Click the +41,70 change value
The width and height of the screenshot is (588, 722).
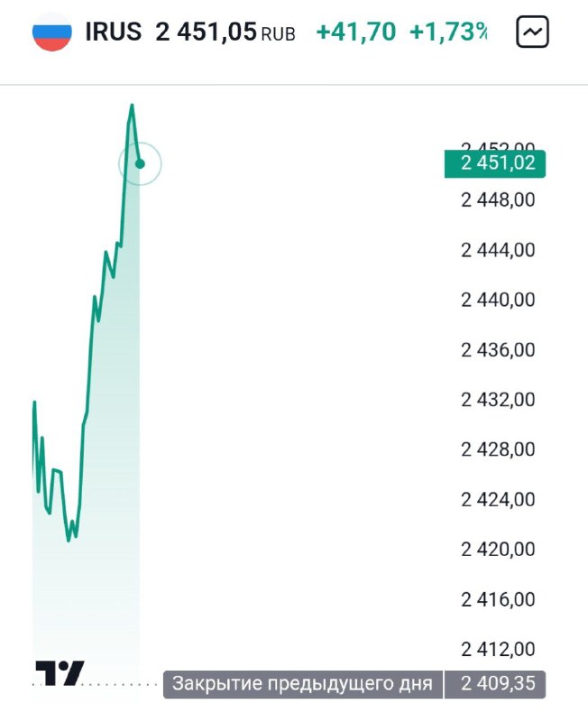356,32
